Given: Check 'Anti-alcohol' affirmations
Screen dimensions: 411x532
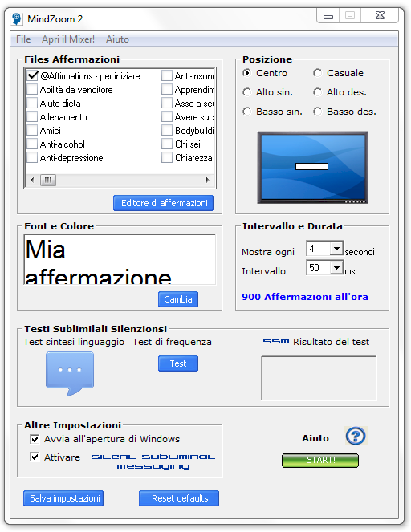Looking at the screenshot, I should (32, 144).
